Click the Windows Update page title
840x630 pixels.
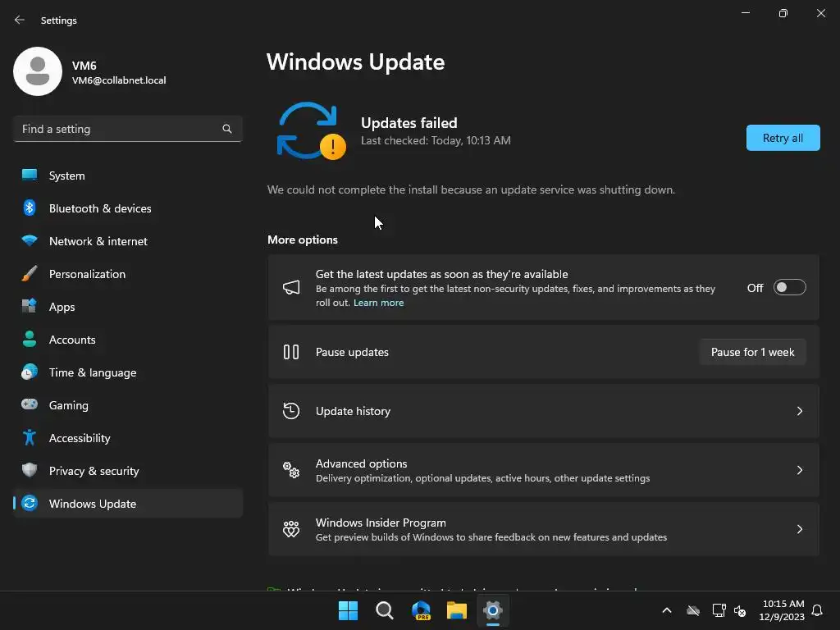click(x=356, y=62)
